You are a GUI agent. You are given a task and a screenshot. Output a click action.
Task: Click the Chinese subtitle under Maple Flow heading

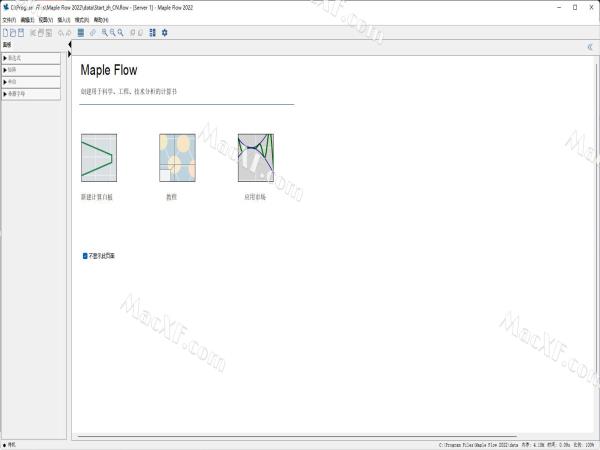tap(129, 92)
